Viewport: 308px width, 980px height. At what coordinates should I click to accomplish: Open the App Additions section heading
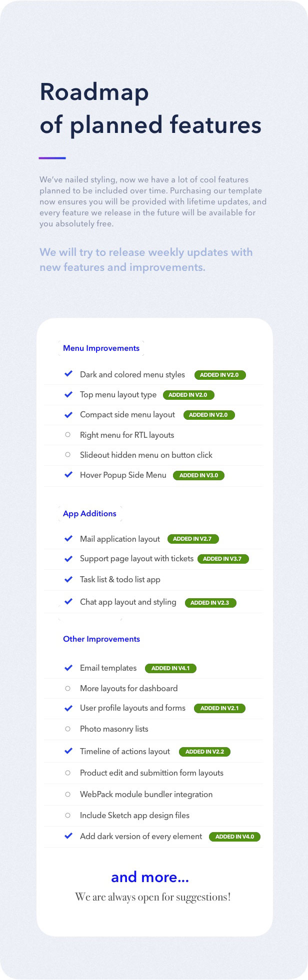[89, 513]
